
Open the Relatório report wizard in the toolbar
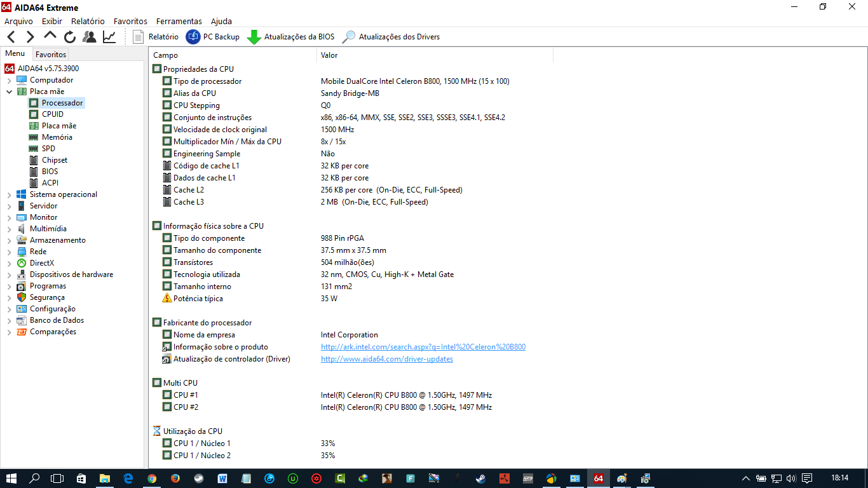pyautogui.click(x=156, y=37)
